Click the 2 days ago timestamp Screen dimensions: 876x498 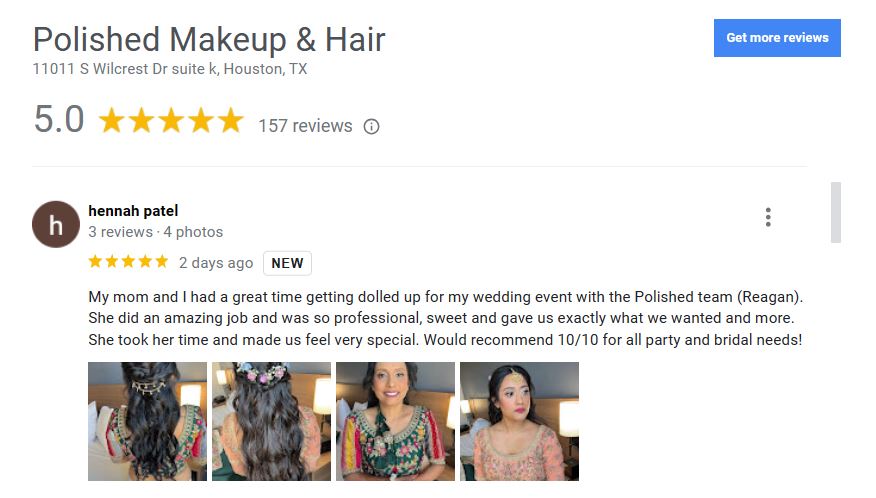click(216, 263)
